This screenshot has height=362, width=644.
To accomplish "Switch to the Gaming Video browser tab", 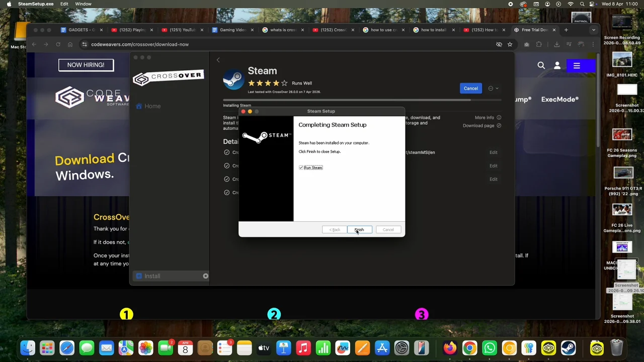I will pos(232,30).
